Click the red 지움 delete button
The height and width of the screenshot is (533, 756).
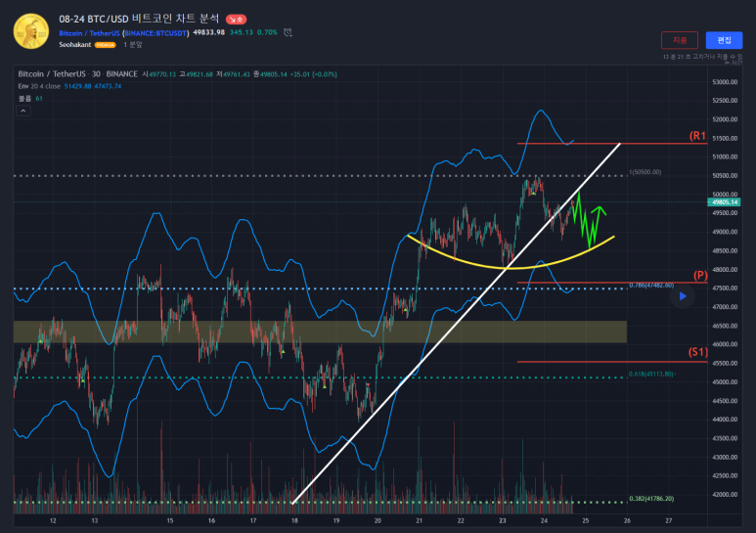[680, 40]
